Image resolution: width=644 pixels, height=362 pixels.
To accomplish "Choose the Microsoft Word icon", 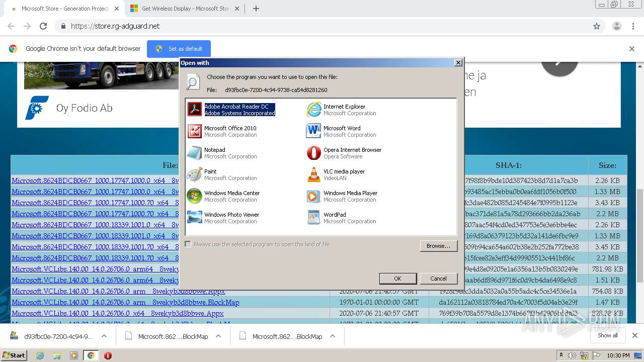I will (x=314, y=131).
